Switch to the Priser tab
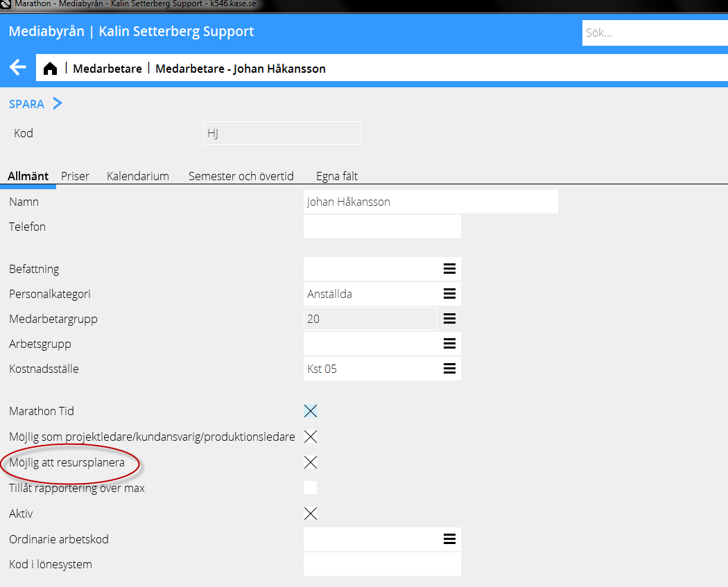The height and width of the screenshot is (587, 728). click(75, 176)
